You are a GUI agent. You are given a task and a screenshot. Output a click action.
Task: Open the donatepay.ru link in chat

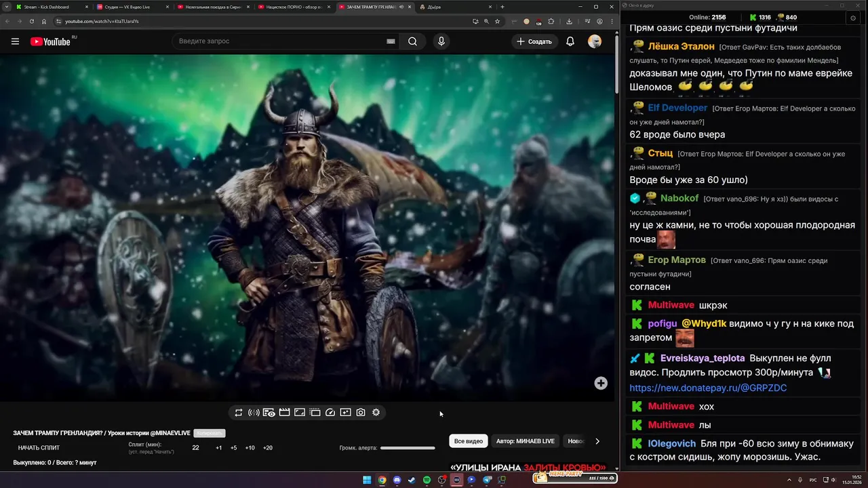click(x=708, y=388)
